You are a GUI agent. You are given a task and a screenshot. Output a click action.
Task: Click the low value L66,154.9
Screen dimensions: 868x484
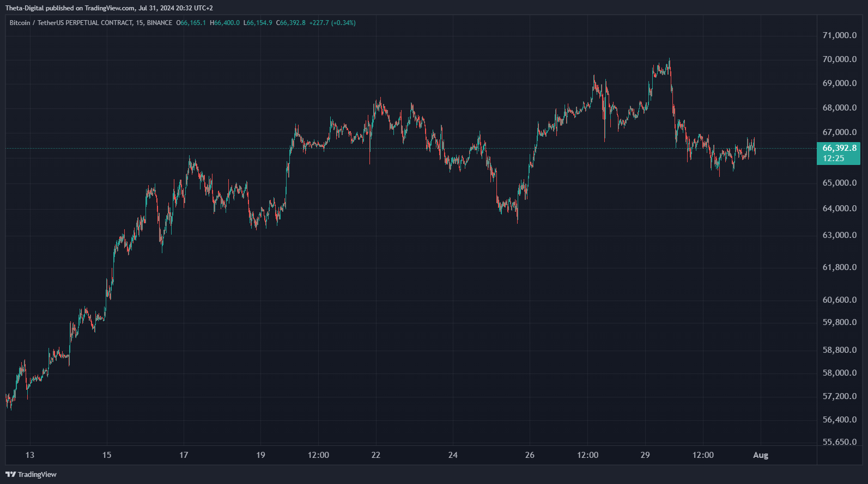click(x=258, y=23)
